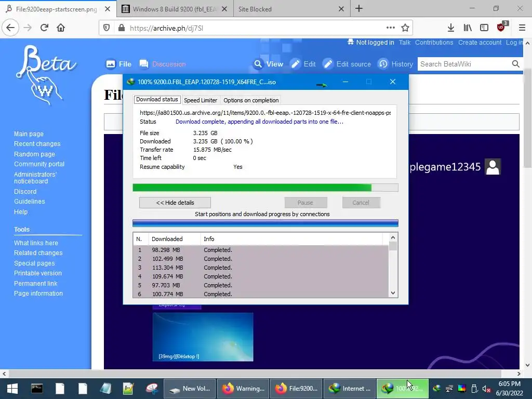Close the File:9200eeap-startscreen.png tab
The height and width of the screenshot is (399, 532).
point(108,9)
